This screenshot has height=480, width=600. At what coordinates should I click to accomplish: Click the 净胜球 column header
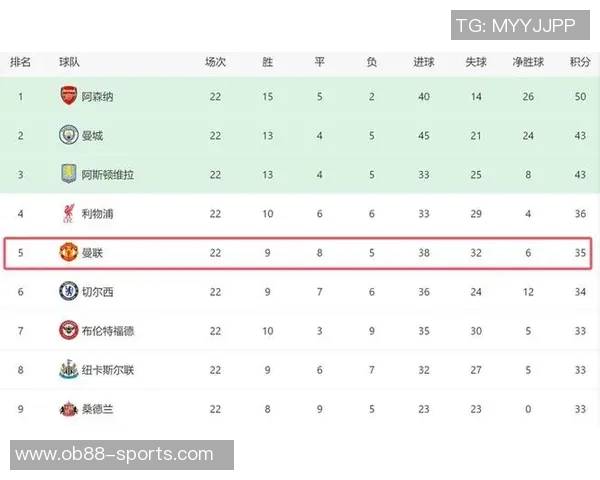(528, 62)
